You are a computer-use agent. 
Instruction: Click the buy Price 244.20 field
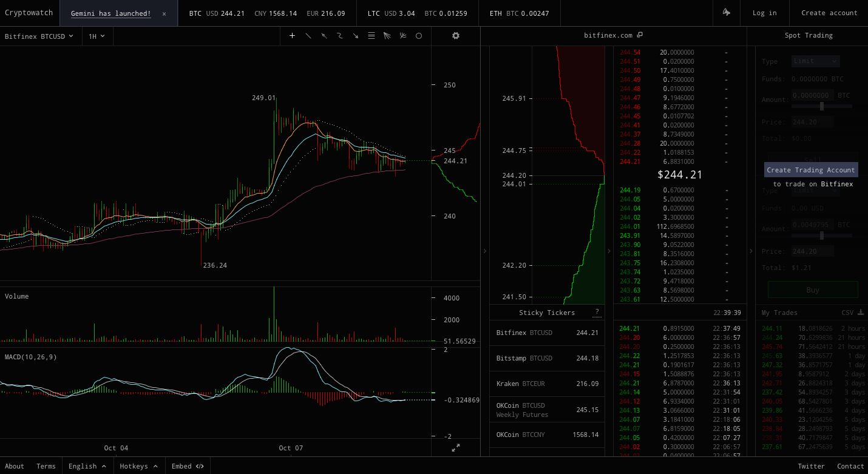click(x=813, y=251)
